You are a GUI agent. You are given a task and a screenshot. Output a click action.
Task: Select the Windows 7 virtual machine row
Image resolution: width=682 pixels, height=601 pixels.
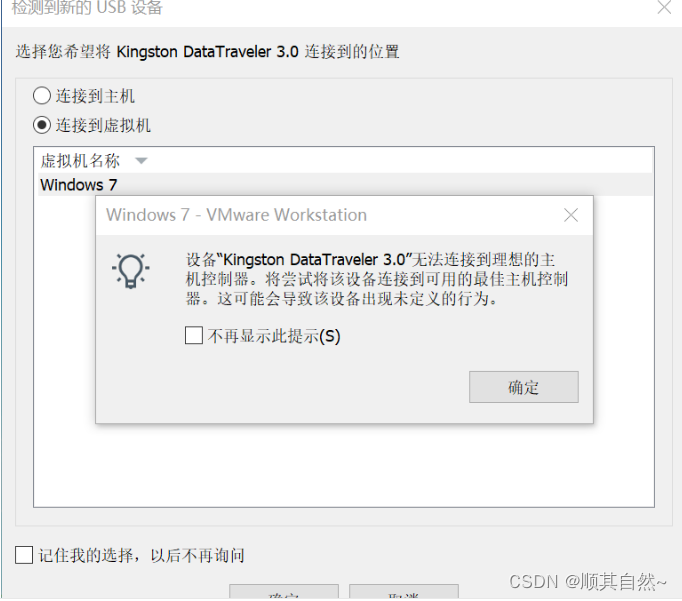click(345, 185)
